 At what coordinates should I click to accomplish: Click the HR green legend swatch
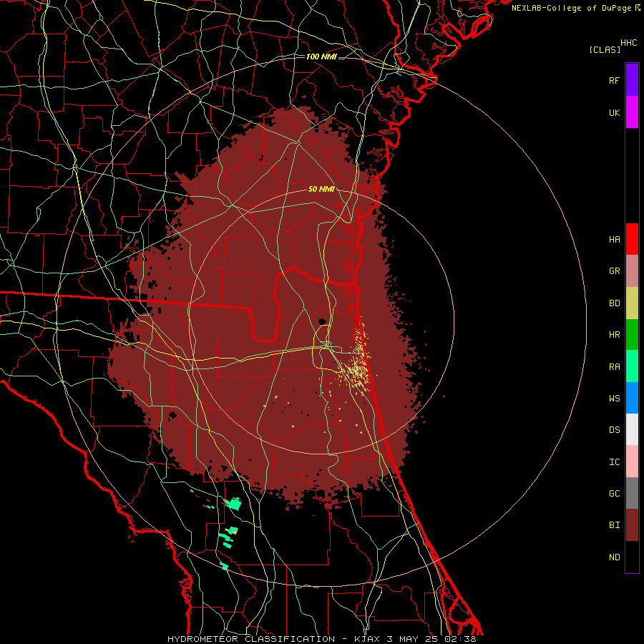tap(632, 335)
